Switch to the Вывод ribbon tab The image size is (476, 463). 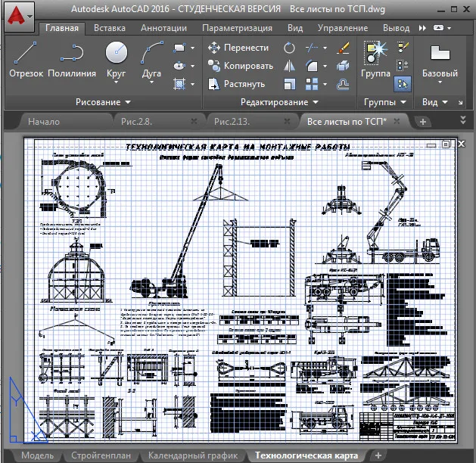(x=396, y=28)
